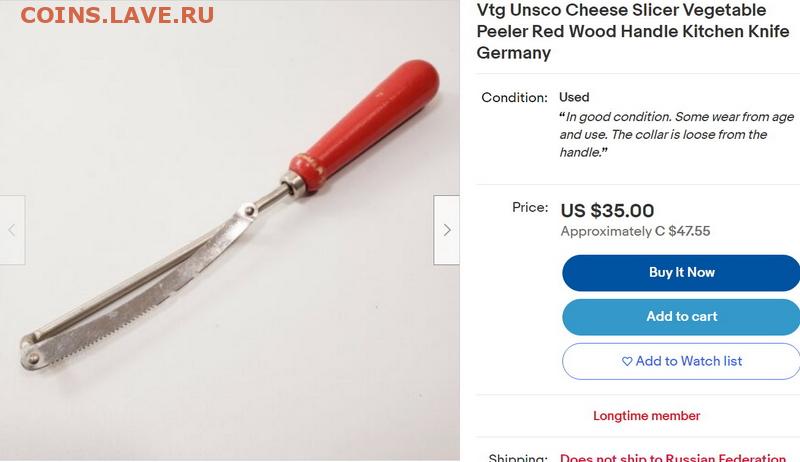Click the US $35.00 price

pos(607,210)
